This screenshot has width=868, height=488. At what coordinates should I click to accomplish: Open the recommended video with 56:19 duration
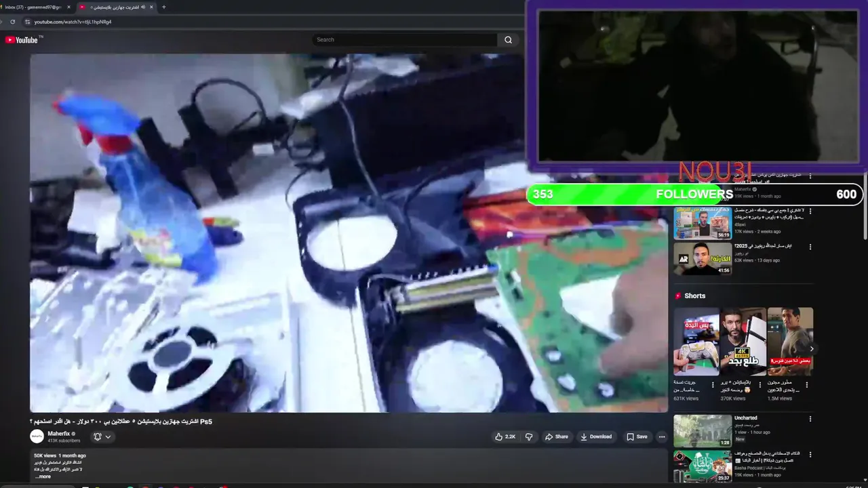coord(703,222)
